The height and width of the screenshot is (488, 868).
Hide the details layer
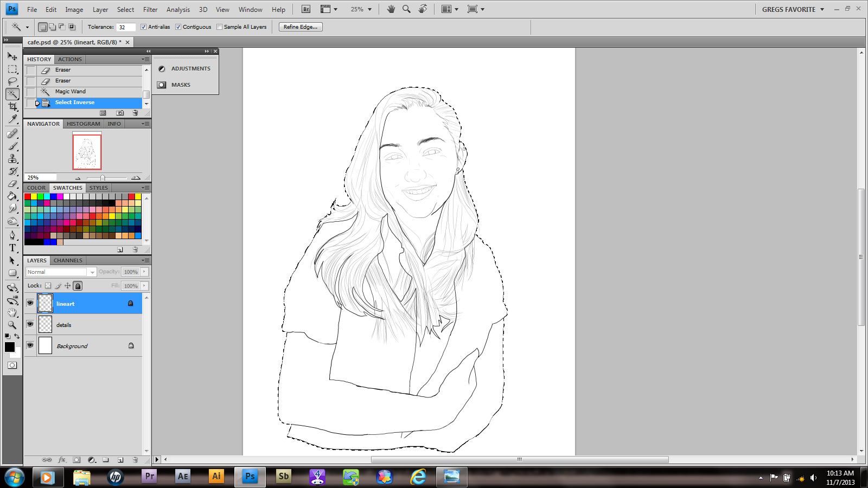click(x=30, y=324)
